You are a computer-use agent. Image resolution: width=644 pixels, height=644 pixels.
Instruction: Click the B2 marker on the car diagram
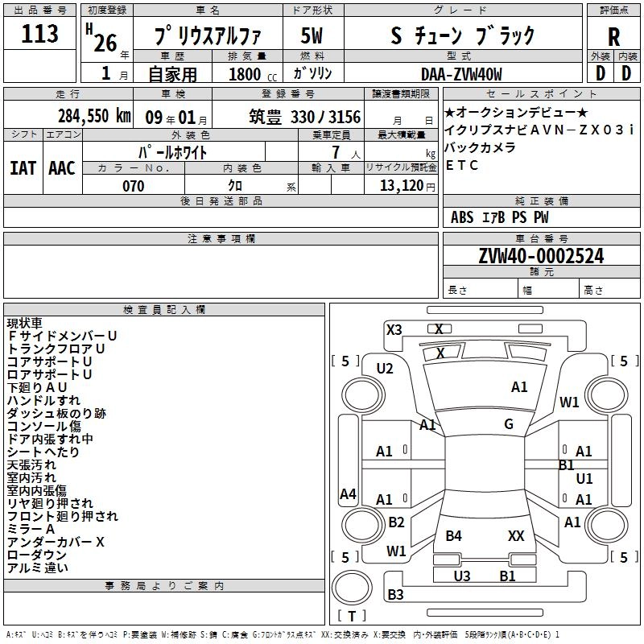[x=396, y=522]
